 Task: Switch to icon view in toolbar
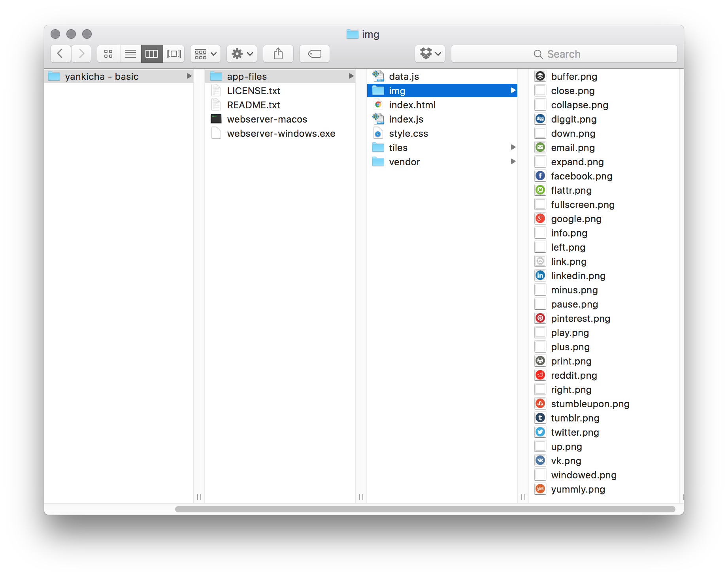point(108,54)
